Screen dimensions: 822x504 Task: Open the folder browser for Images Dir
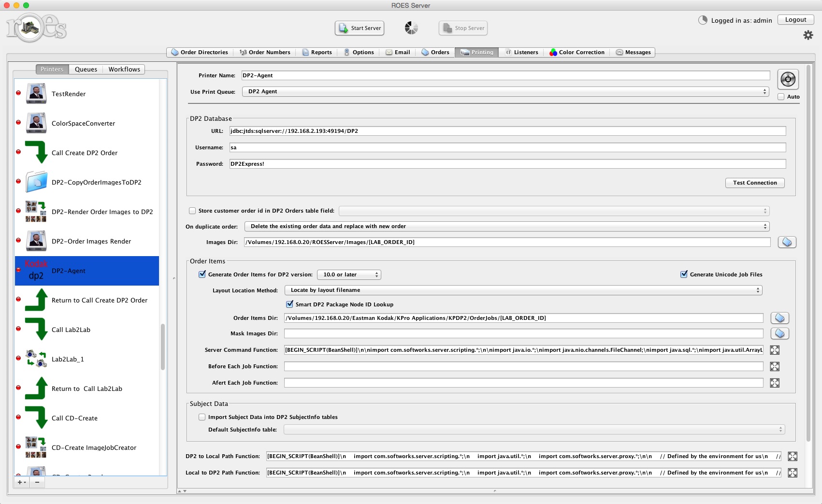pos(787,242)
